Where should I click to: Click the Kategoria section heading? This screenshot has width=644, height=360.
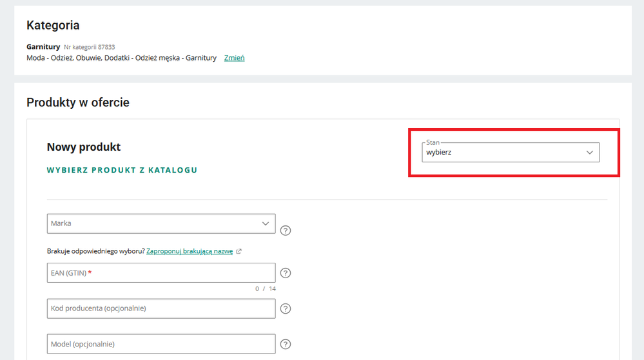click(53, 25)
